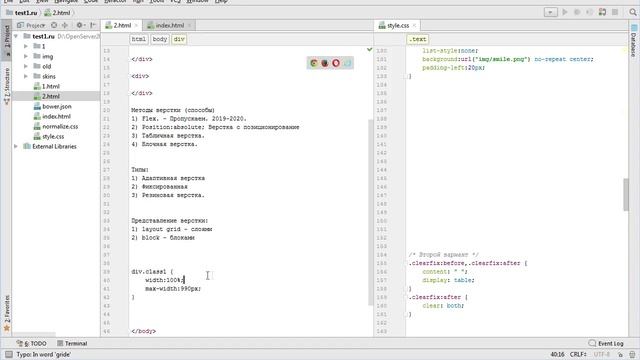Click the 2.html editor vertical scrollbar
640x360 pixels.
pyautogui.click(x=371, y=212)
